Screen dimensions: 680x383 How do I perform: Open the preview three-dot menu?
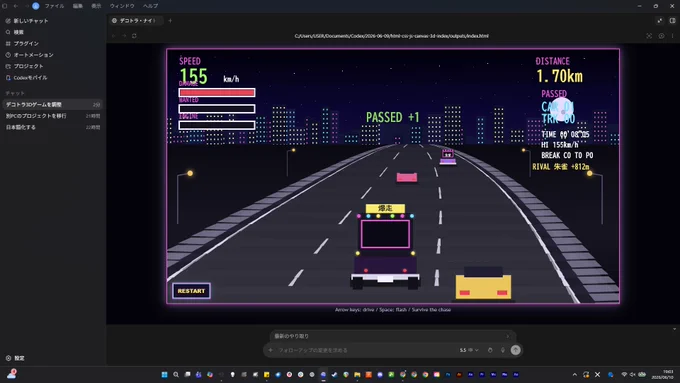coord(673,36)
